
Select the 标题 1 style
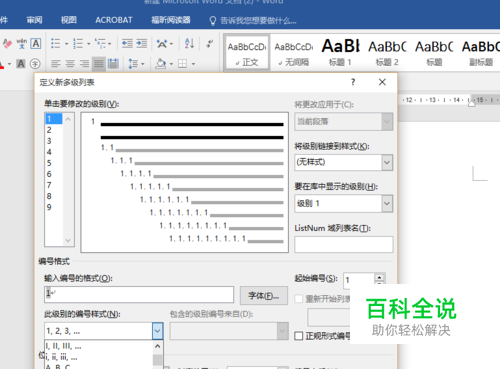point(340,53)
